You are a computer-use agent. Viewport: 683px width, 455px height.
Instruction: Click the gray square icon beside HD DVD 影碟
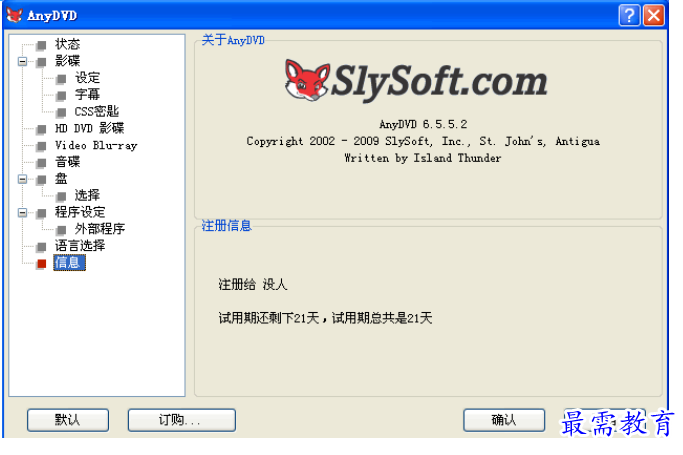pos(41,129)
